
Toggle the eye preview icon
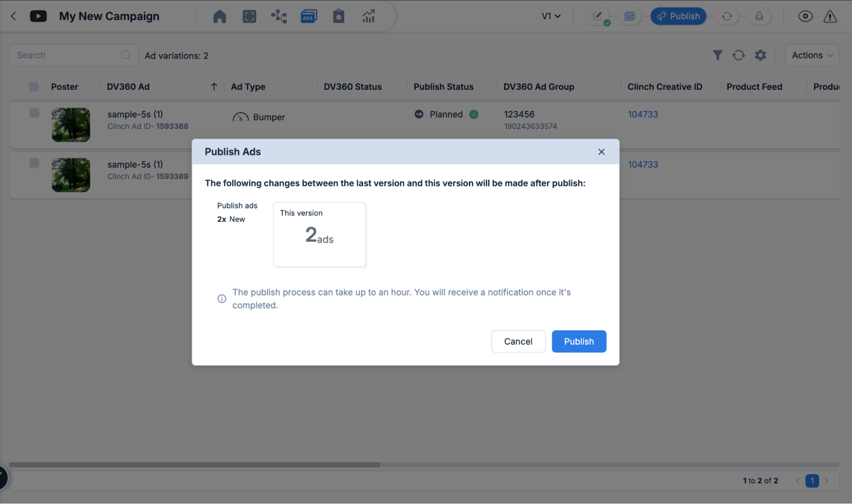tap(805, 17)
